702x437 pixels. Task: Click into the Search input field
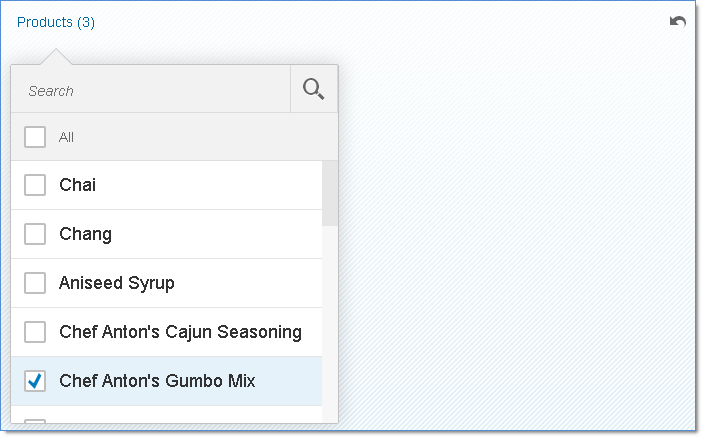150,90
